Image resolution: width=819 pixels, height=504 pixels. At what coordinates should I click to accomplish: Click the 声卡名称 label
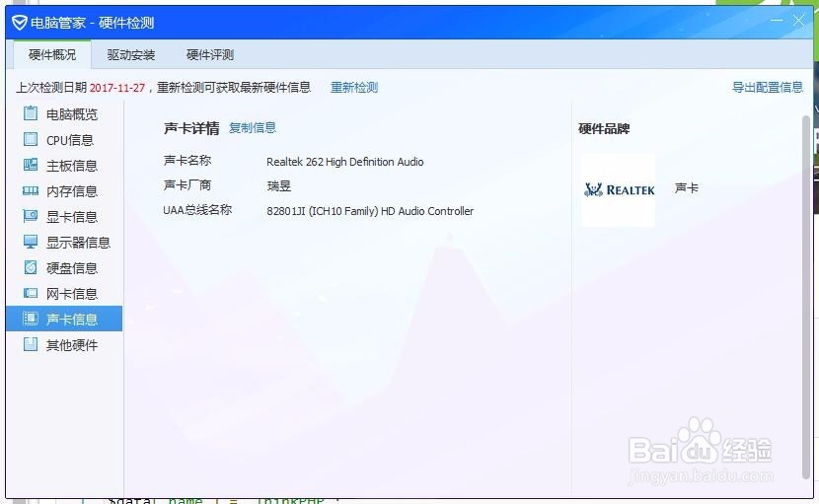(187, 161)
